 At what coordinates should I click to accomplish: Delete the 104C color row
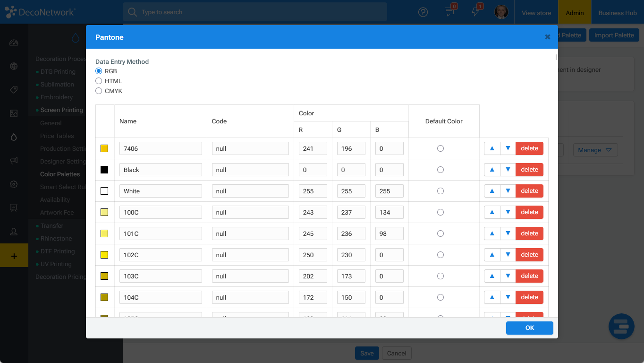tap(530, 297)
